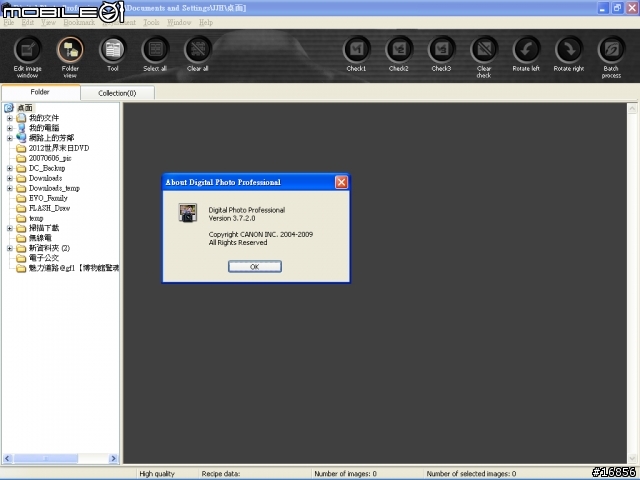Apply Check2 mark icon

point(399,50)
